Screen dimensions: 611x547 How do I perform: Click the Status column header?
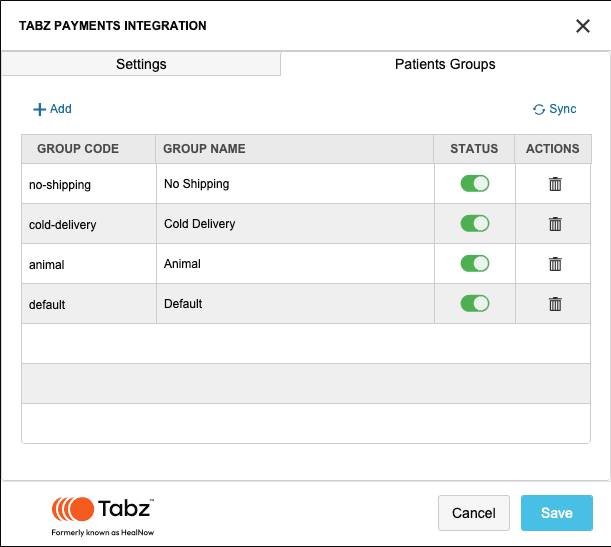coord(474,149)
